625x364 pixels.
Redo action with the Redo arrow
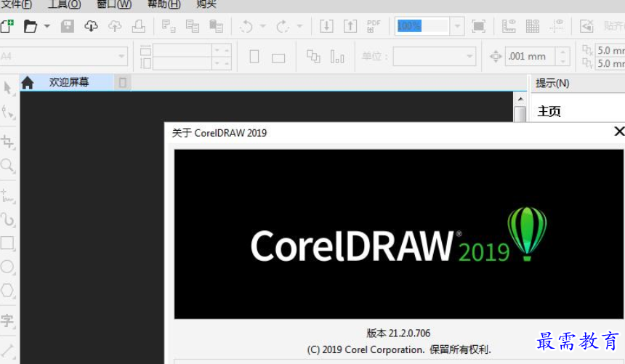283,26
